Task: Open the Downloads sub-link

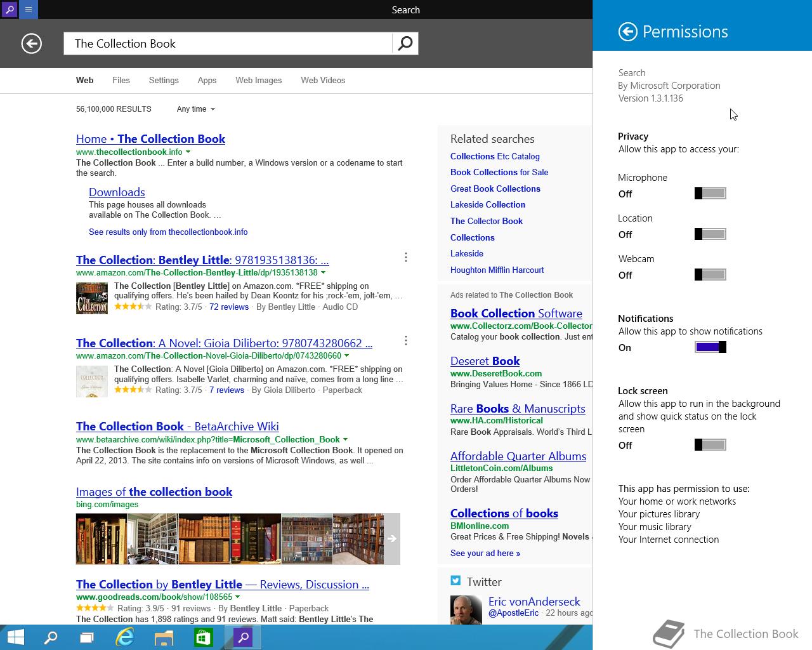Action: click(x=117, y=192)
